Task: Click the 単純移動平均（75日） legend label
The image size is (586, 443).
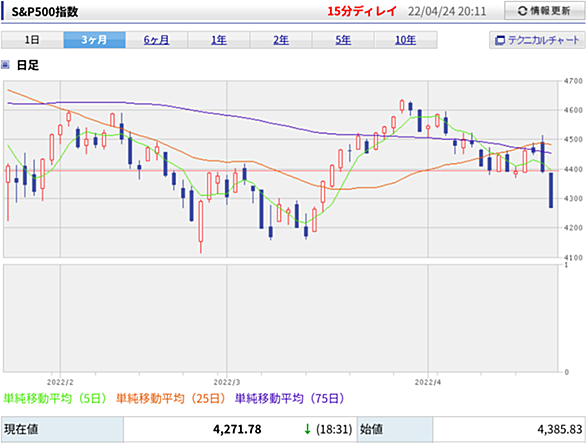Action: [290, 399]
